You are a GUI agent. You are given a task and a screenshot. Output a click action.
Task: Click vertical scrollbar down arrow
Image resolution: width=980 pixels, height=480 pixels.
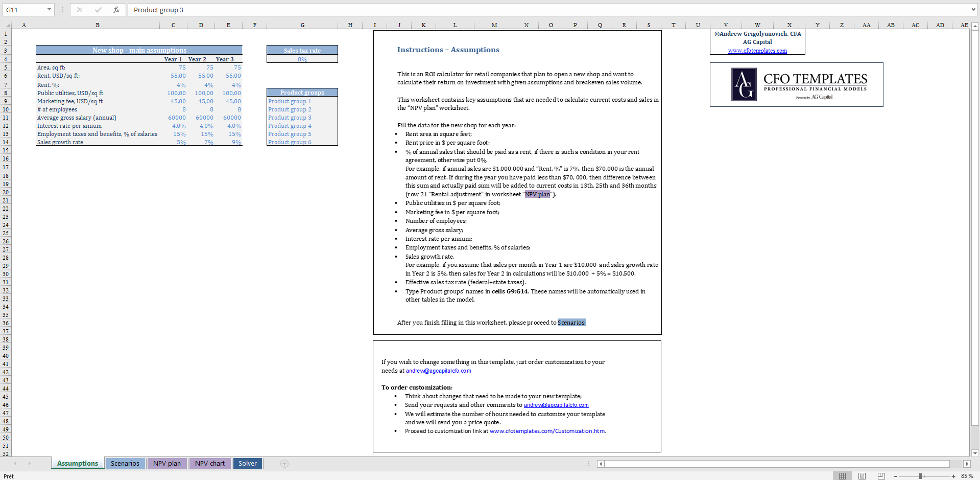(x=975, y=453)
